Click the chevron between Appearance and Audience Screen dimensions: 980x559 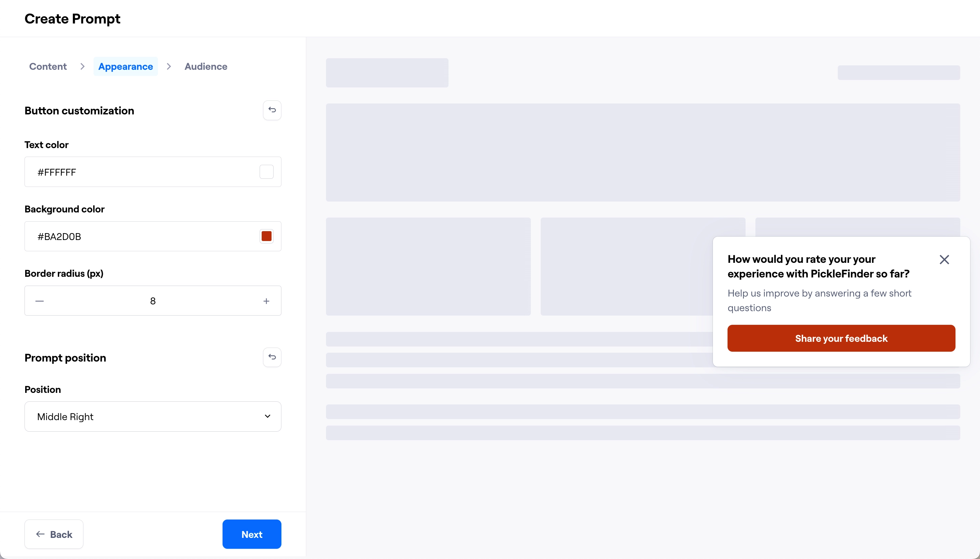[169, 66]
